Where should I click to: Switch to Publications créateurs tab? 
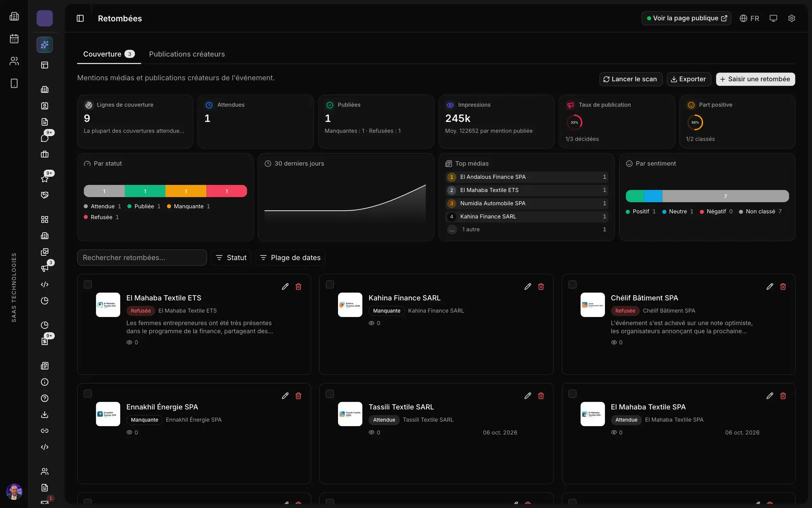coord(187,54)
